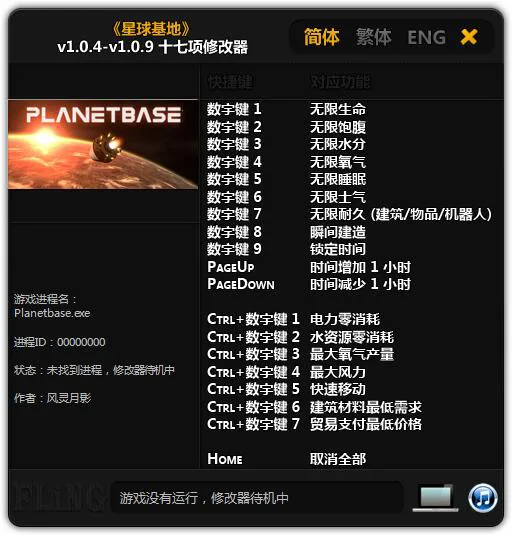Switch language to 简体
This screenshot has width=512, height=535.
[322, 37]
